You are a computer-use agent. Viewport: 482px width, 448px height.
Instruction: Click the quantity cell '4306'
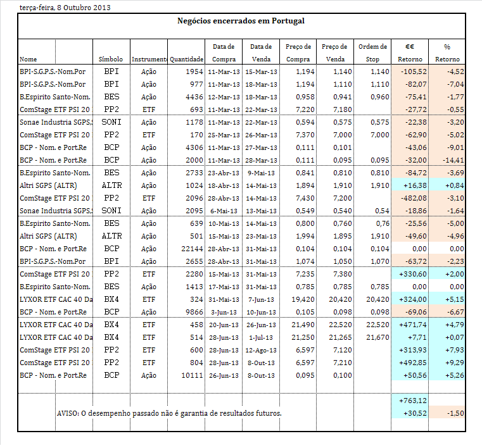pos(194,147)
